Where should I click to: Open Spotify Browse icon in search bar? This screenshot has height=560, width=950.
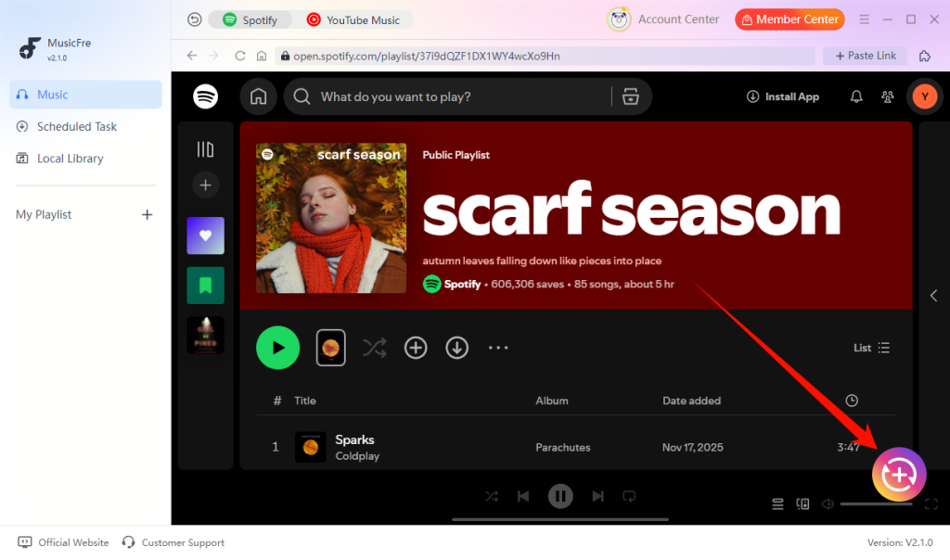tap(631, 96)
